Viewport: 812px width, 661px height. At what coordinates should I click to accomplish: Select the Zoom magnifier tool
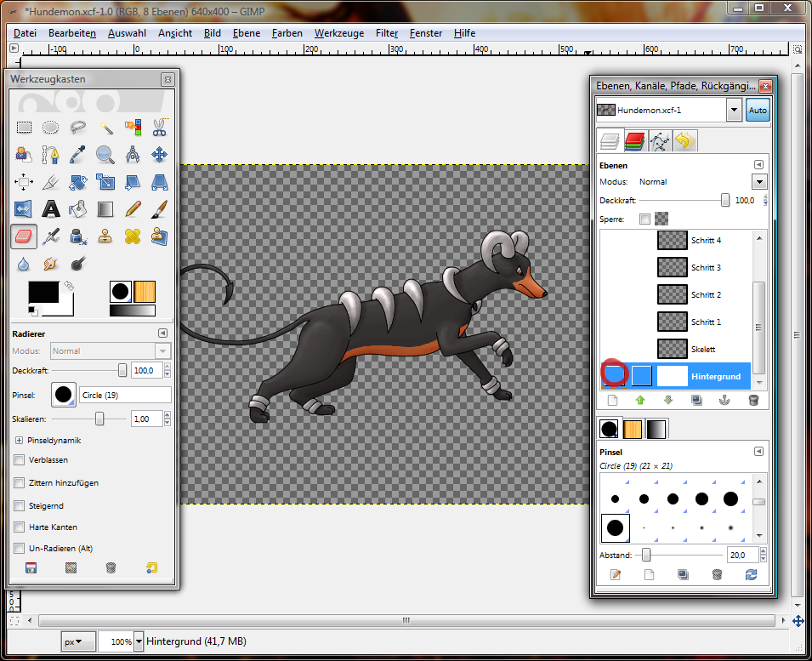point(105,154)
